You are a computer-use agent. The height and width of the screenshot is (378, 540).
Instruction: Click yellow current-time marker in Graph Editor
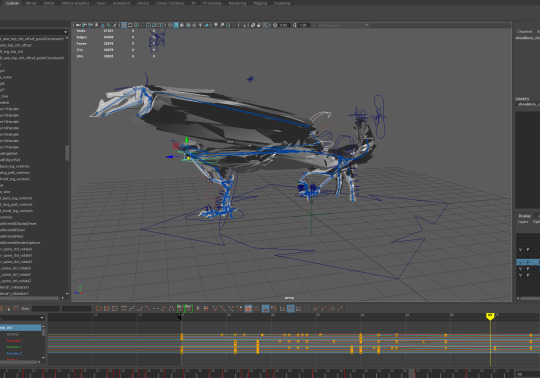pyautogui.click(x=490, y=316)
